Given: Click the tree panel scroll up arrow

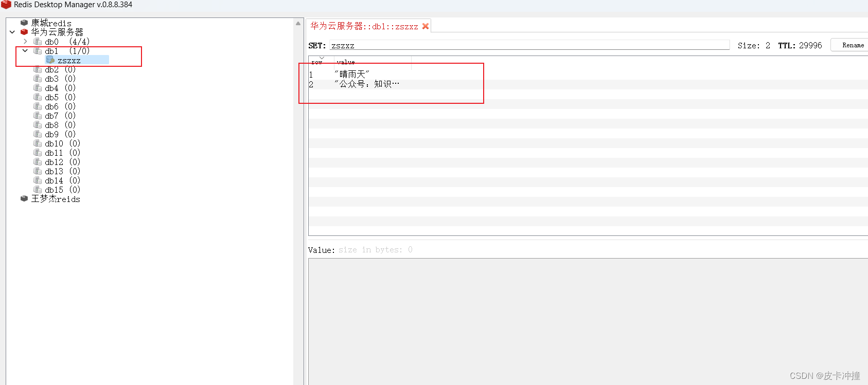Looking at the screenshot, I should (x=298, y=23).
